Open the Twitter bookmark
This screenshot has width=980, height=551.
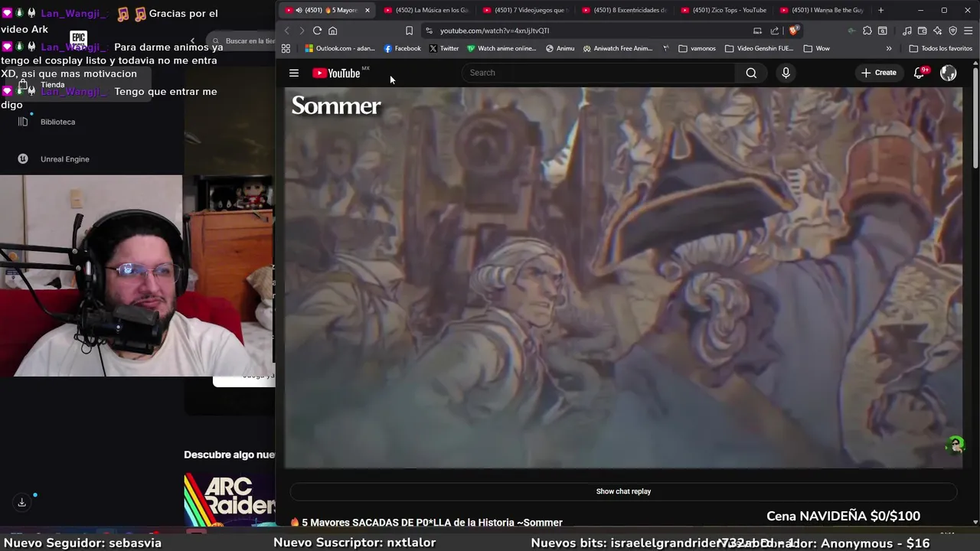pyautogui.click(x=444, y=48)
